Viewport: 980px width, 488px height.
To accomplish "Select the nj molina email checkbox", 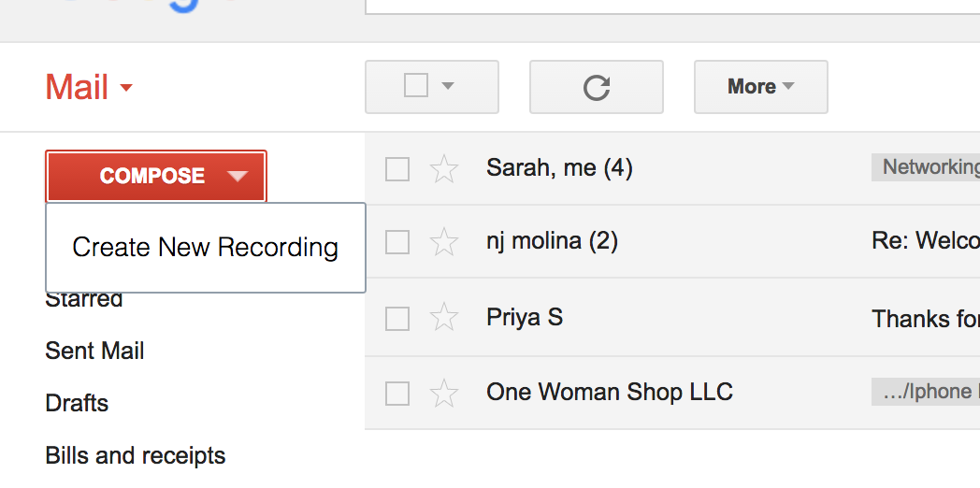I will coord(397,242).
